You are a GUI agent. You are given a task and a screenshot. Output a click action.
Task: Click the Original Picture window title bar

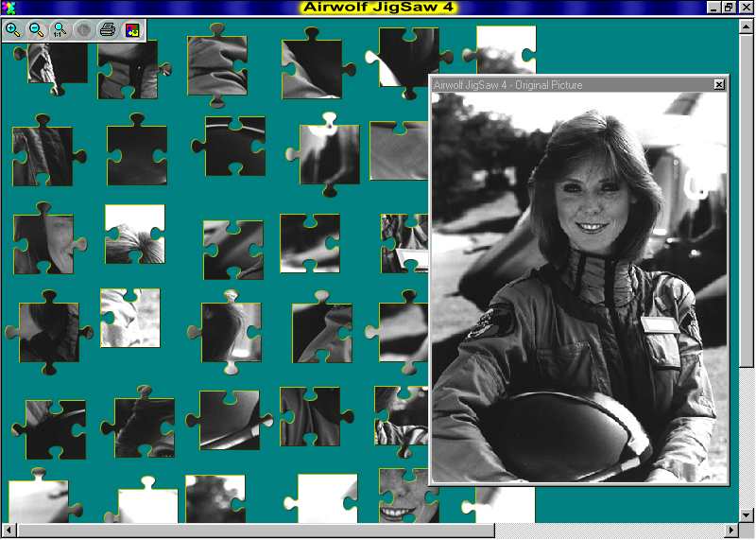pyautogui.click(x=578, y=85)
